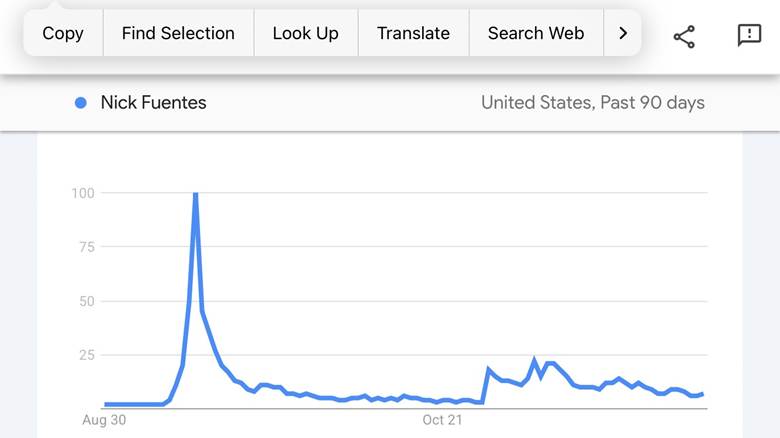Copy the selected text
This screenshot has height=438, width=780.
coord(63,33)
